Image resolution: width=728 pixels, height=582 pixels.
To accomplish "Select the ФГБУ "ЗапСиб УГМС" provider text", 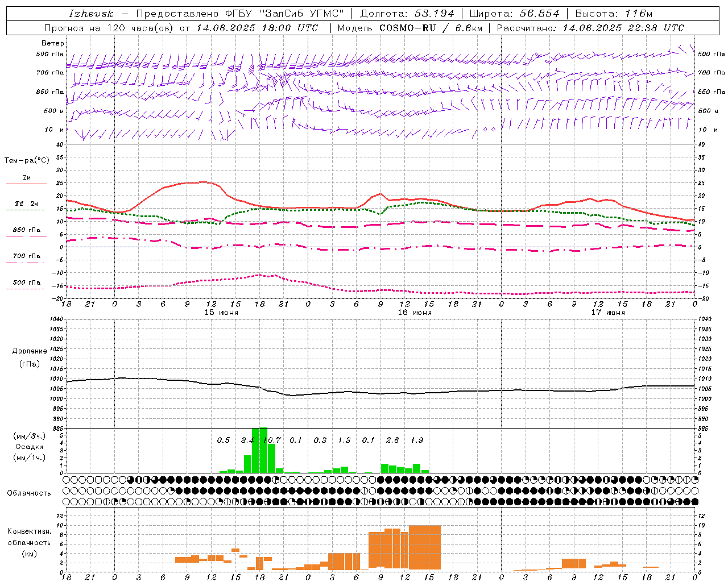I will [285, 14].
